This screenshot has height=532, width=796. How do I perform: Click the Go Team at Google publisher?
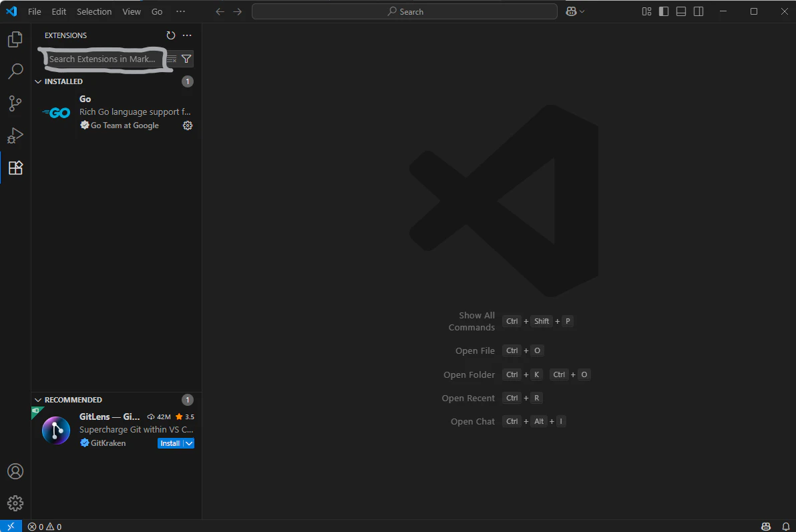(124, 125)
